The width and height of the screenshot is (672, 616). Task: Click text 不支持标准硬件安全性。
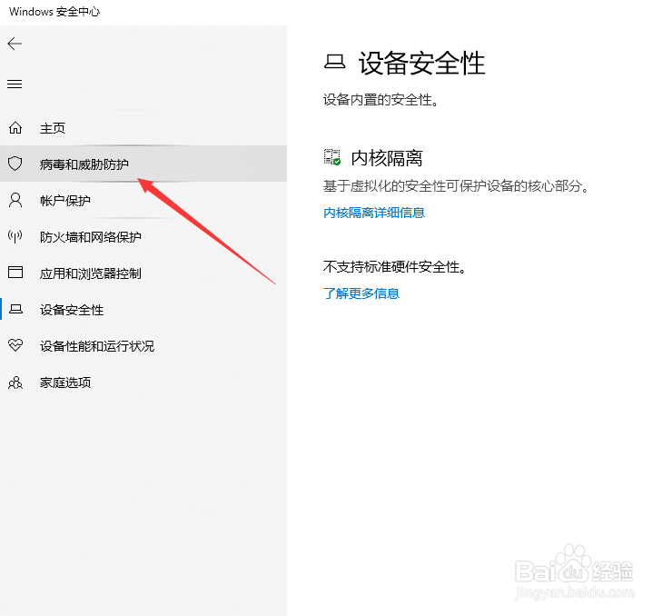pos(394,267)
